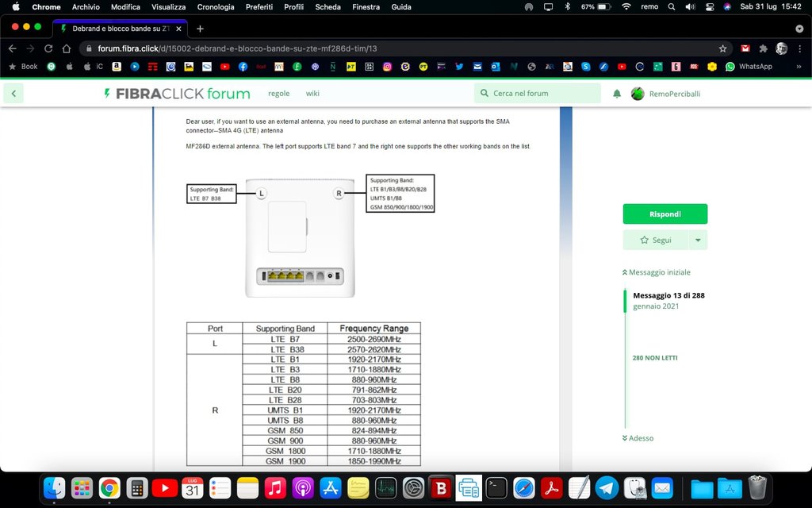This screenshot has width=812, height=508.
Task: Jump to Adesso in the scrubber
Action: pos(638,438)
